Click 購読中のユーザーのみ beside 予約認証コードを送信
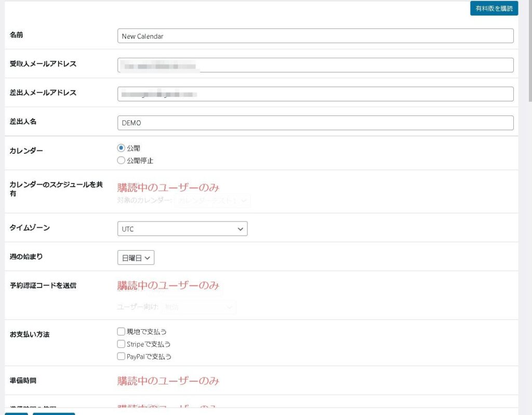Image resolution: width=532 pixels, height=415 pixels. tap(168, 286)
